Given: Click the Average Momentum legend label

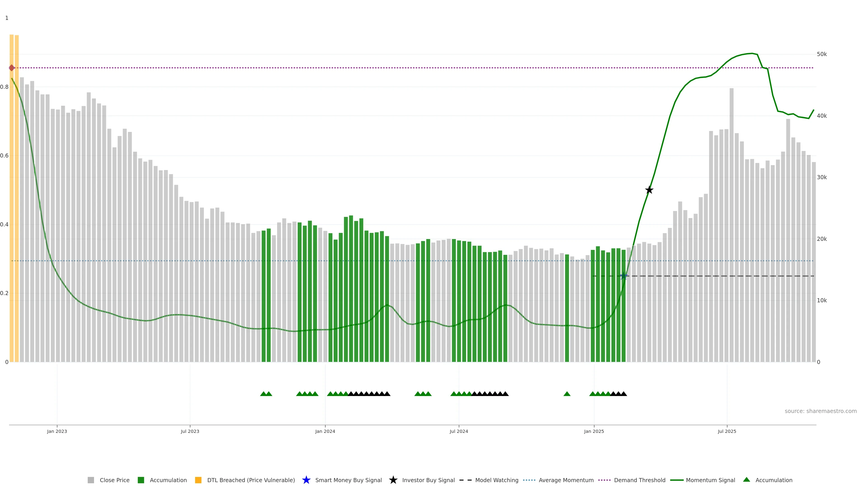Looking at the screenshot, I should tap(566, 480).
